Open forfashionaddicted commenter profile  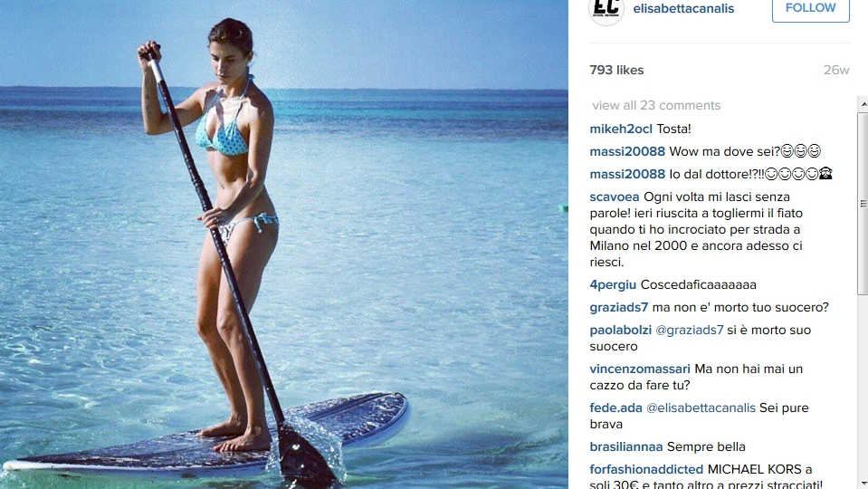[x=646, y=470]
